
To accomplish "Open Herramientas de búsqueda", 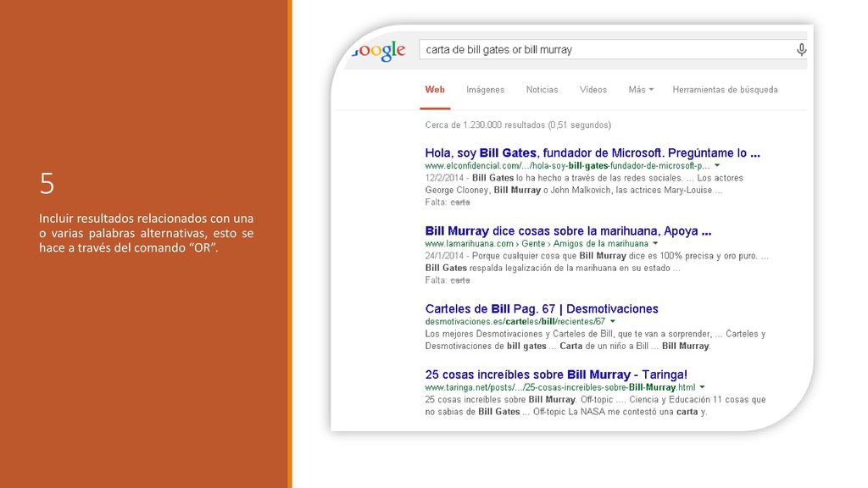I will (725, 90).
